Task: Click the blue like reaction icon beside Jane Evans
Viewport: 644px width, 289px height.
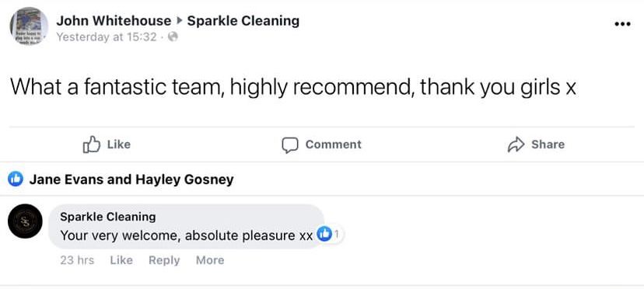Action: (x=16, y=179)
